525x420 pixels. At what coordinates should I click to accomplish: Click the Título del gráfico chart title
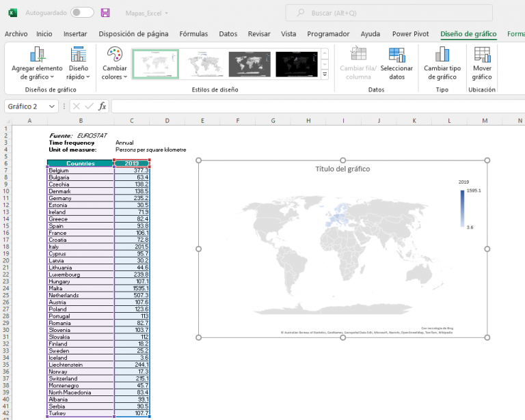pos(342,169)
